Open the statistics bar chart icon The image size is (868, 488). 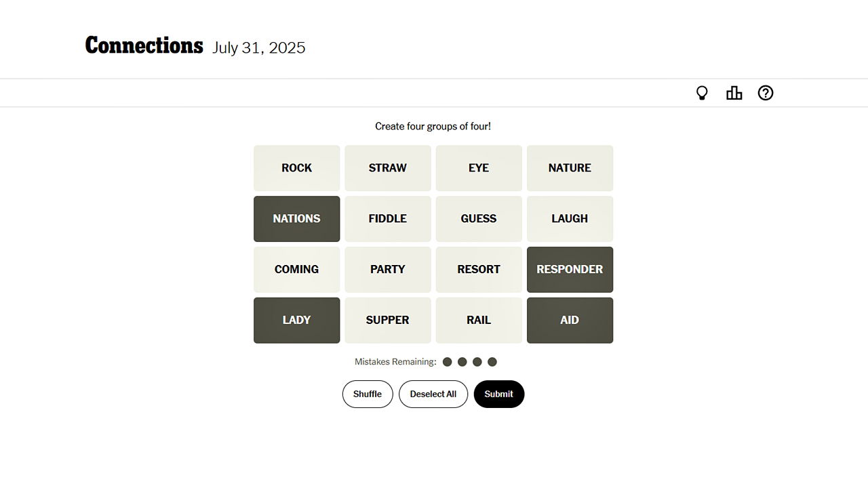(x=734, y=94)
